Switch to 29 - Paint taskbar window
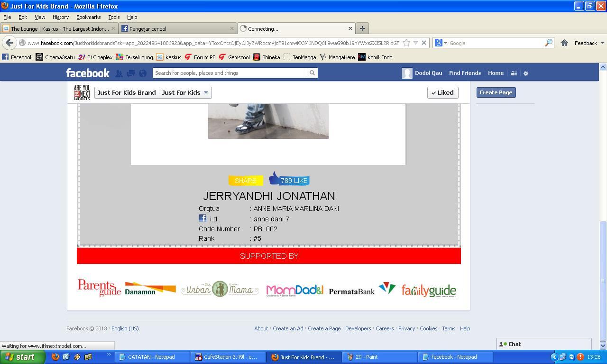The image size is (607, 364). (x=379, y=357)
